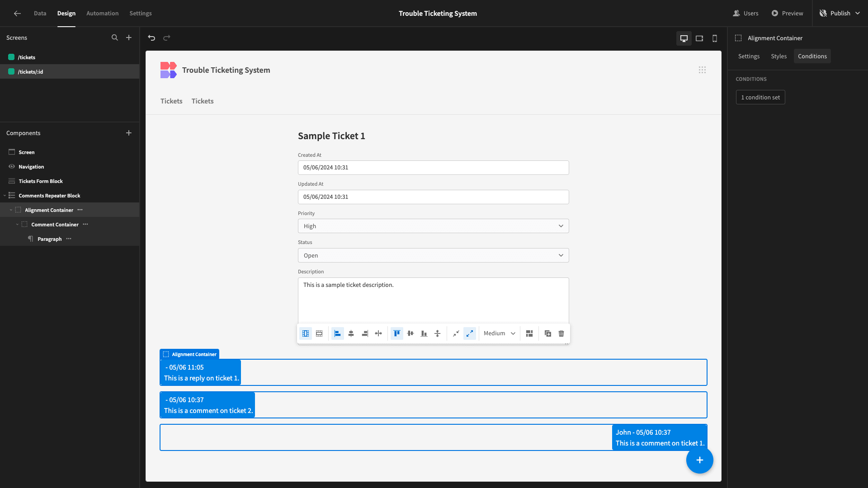
Task: Switch to the Data tab
Action: (40, 14)
